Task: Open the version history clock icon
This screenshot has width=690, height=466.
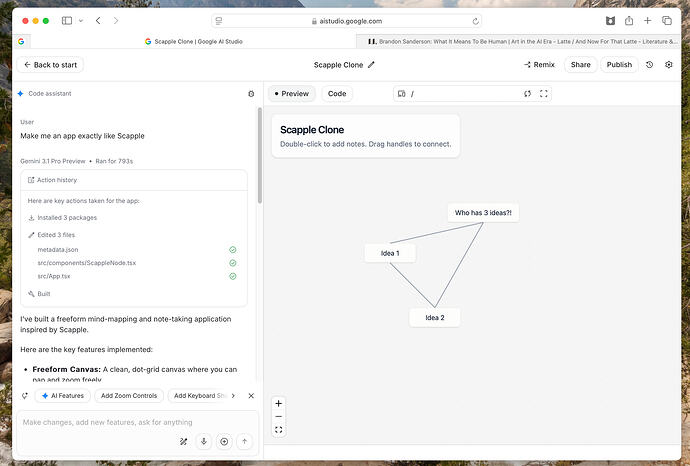Action: [x=650, y=65]
